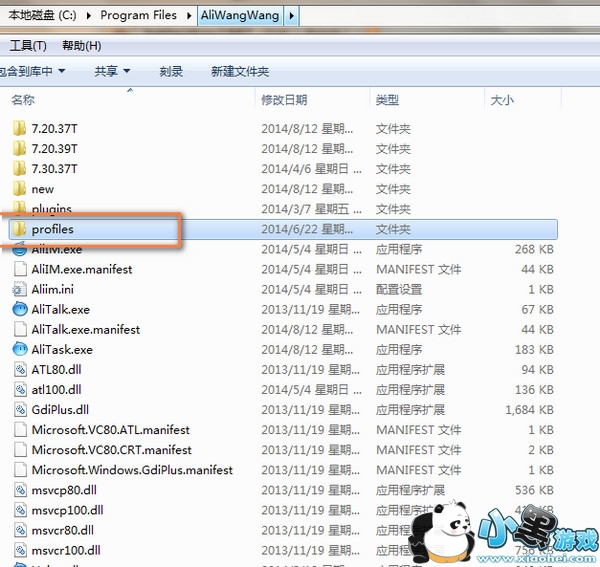Click the Microsoft.Windows.GdiPlus.manifest file icon
The width and height of the screenshot is (600, 567).
pos(20,470)
